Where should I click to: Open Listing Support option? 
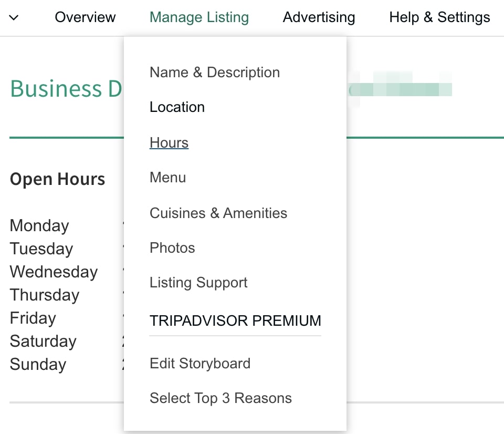coord(198,283)
